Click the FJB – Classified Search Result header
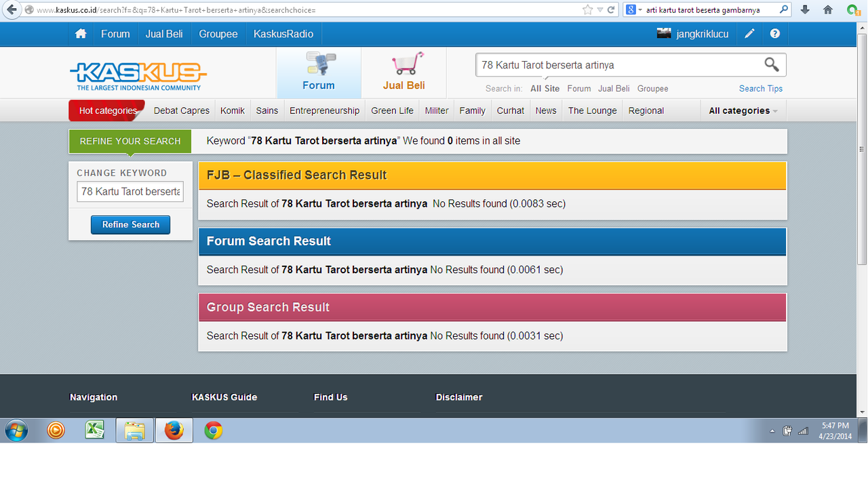The width and height of the screenshot is (868, 488). point(492,175)
